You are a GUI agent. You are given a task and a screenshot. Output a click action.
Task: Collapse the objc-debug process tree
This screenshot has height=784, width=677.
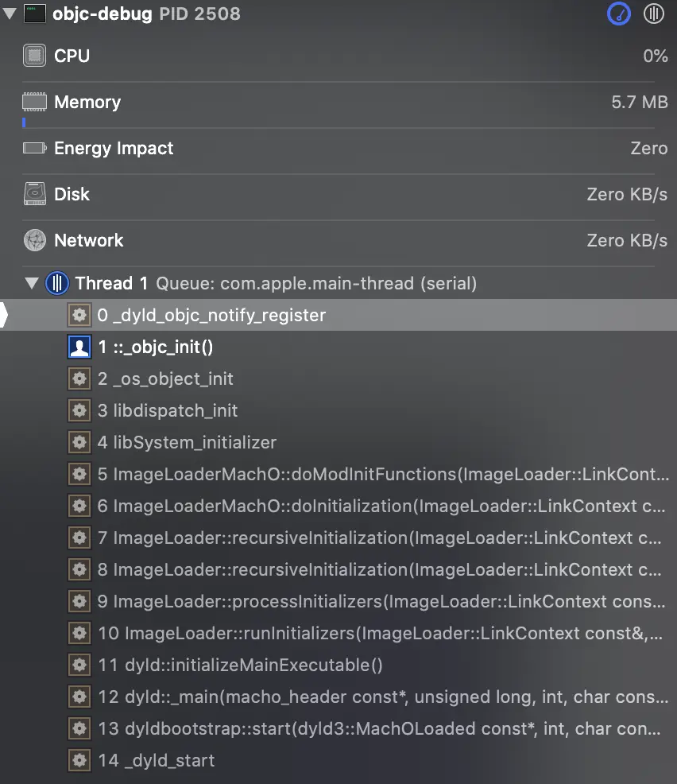[x=10, y=14]
